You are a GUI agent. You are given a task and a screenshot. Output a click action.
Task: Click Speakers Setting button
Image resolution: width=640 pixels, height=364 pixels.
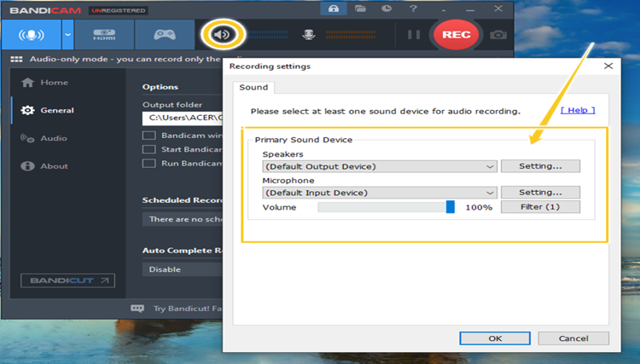[x=540, y=166]
